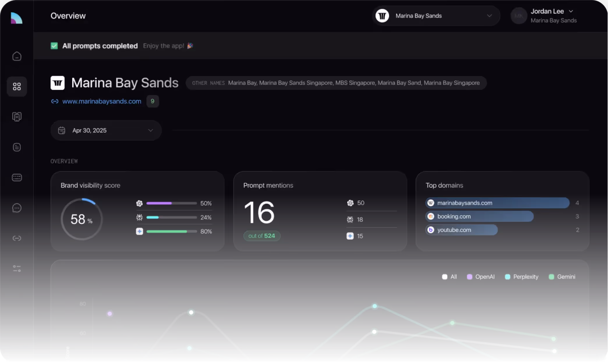Click the keyboard prompts icon in sidebar
This screenshot has width=608, height=364.
point(17,177)
